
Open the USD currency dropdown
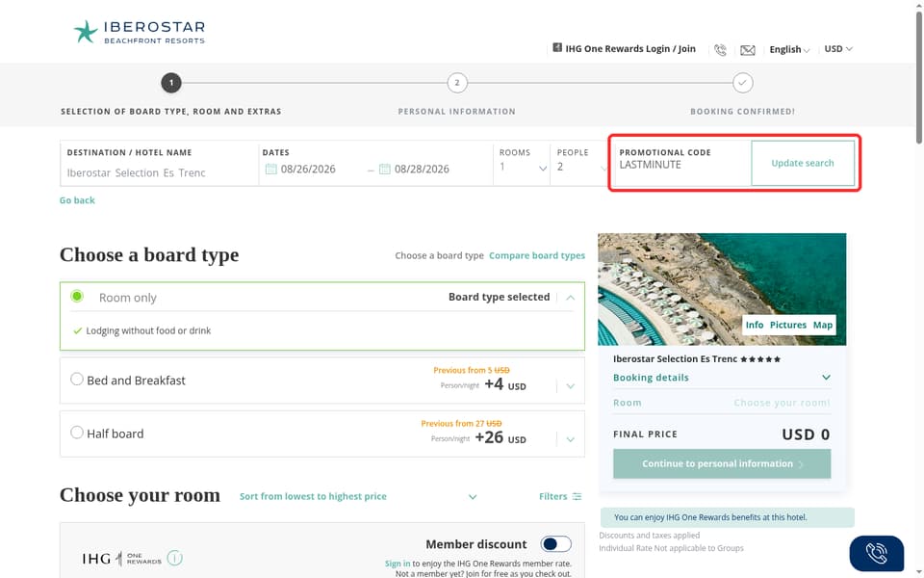coord(838,49)
